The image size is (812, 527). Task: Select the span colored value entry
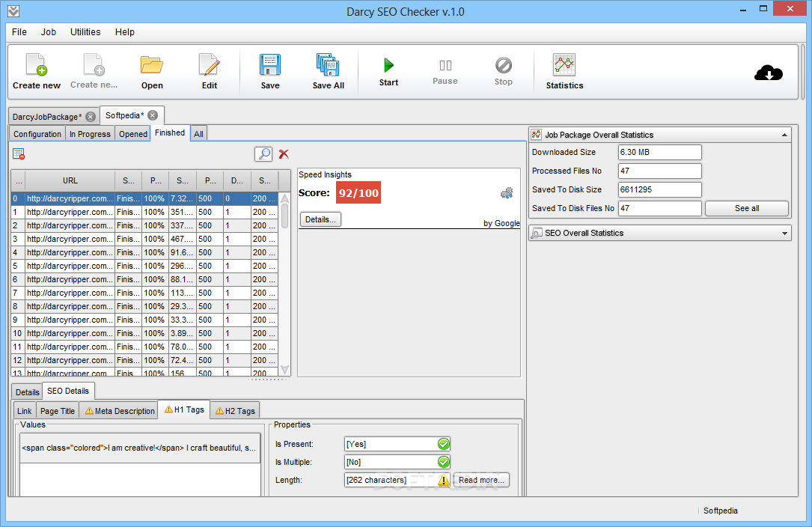tap(138, 448)
